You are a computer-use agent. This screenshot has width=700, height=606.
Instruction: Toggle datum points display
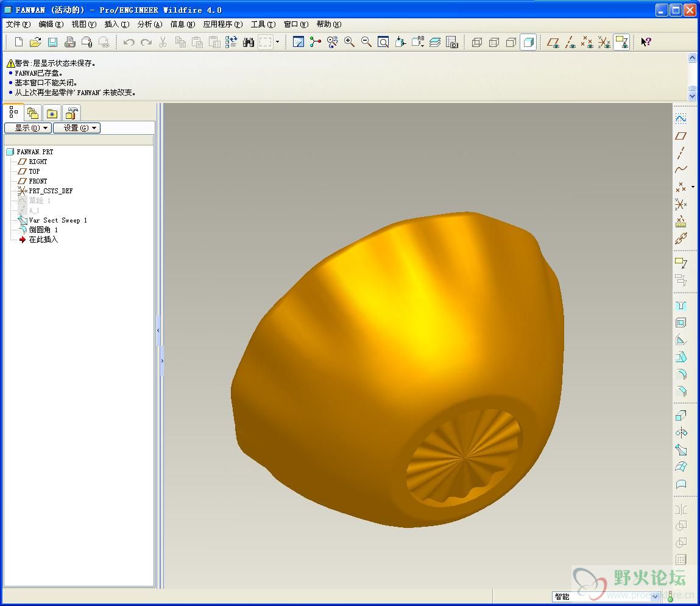(x=587, y=42)
